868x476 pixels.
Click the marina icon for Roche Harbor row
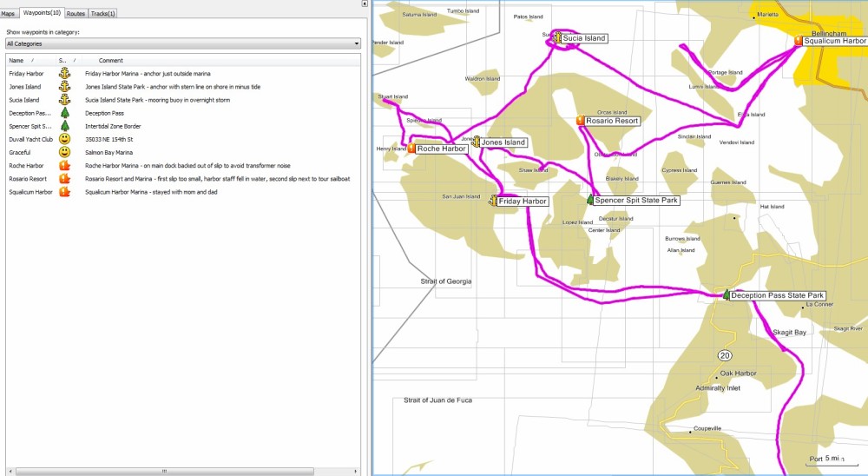pos(64,165)
